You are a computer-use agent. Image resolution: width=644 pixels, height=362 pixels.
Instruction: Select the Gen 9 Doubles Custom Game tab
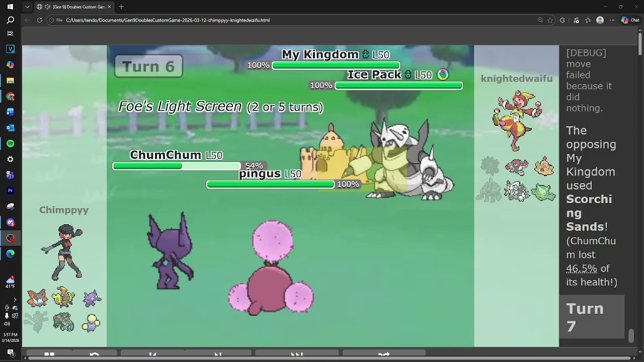[x=74, y=7]
